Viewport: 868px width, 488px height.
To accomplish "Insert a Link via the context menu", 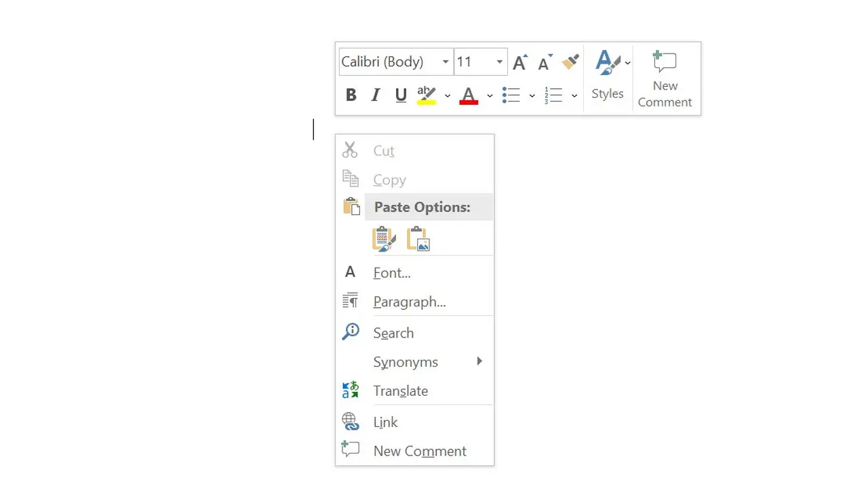I will tap(385, 422).
